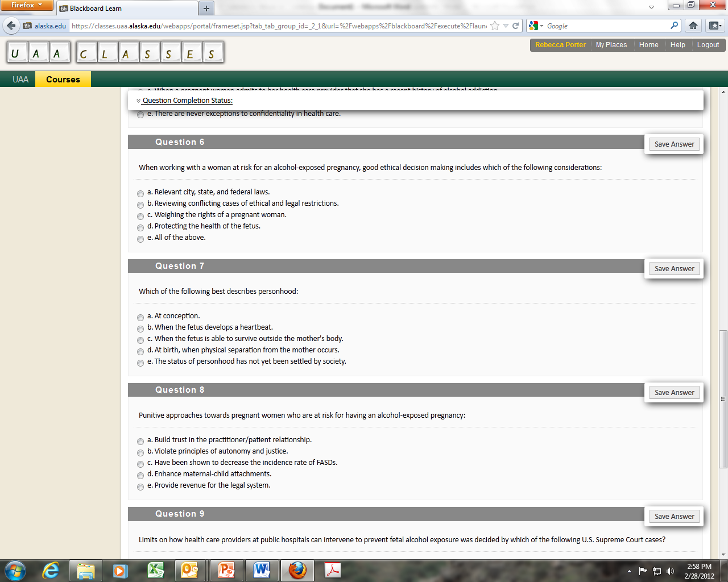Click the UAA CLASSES logo

[x=115, y=53]
